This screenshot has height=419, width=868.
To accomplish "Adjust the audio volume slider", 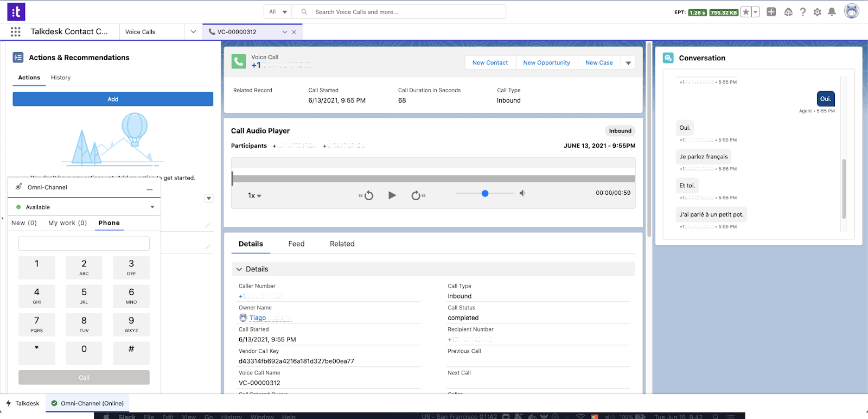I will (485, 193).
